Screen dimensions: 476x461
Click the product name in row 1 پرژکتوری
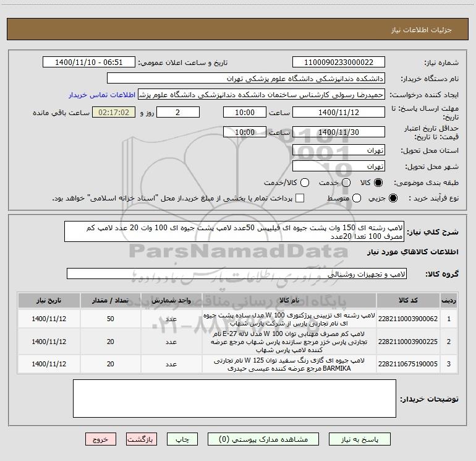[x=289, y=319]
